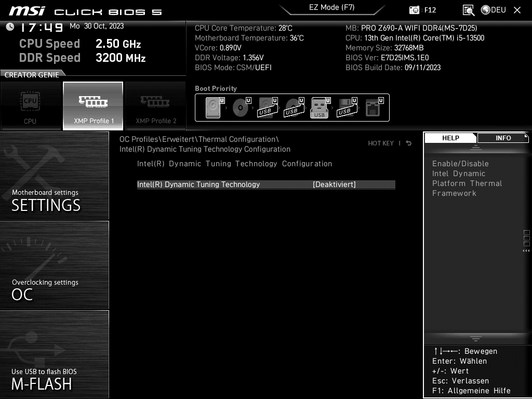Screen dimensions: 532x399
Task: Switch to the INFO tab
Action: [x=503, y=138]
